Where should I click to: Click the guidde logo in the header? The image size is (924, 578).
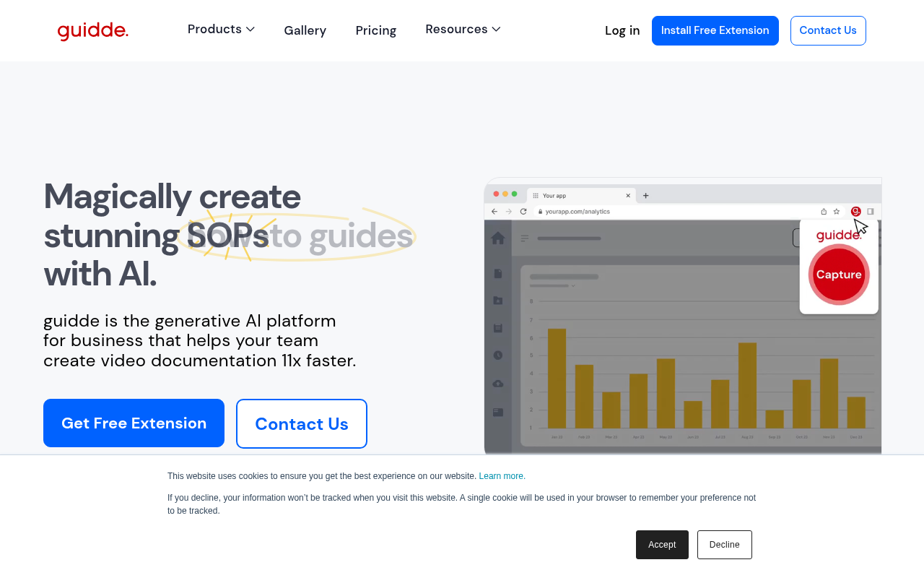point(92,30)
